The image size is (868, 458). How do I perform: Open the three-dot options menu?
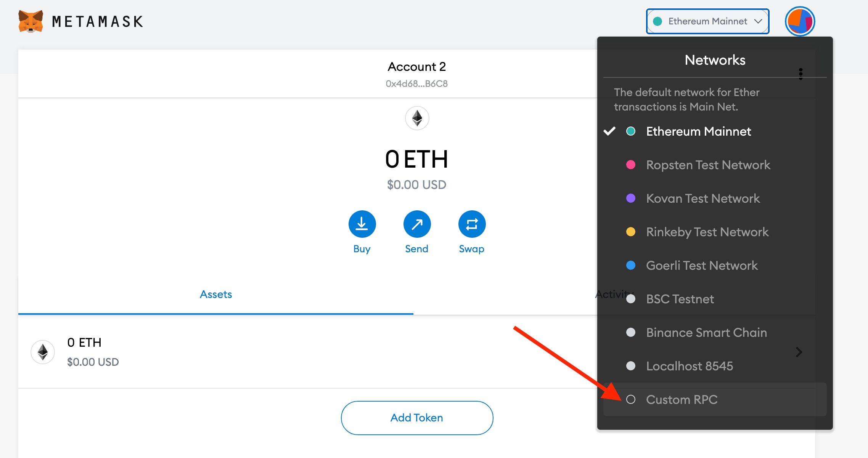point(800,74)
